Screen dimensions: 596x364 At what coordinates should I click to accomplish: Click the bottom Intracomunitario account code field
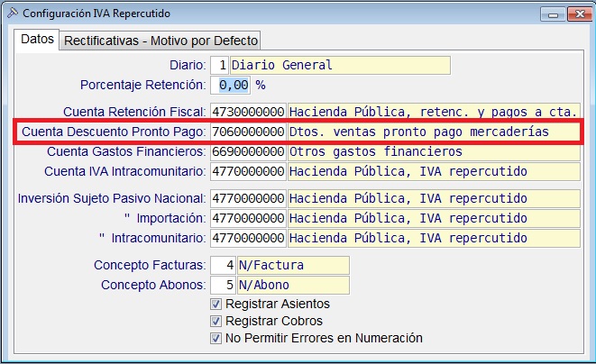point(248,238)
